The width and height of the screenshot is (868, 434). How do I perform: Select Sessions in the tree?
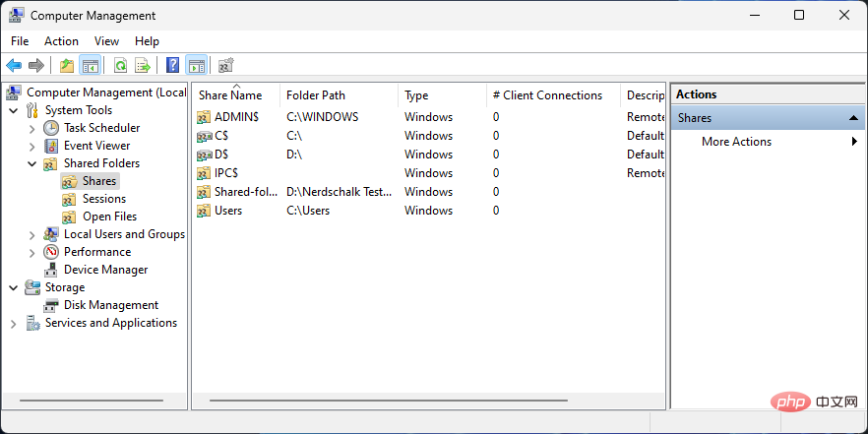pyautogui.click(x=104, y=199)
